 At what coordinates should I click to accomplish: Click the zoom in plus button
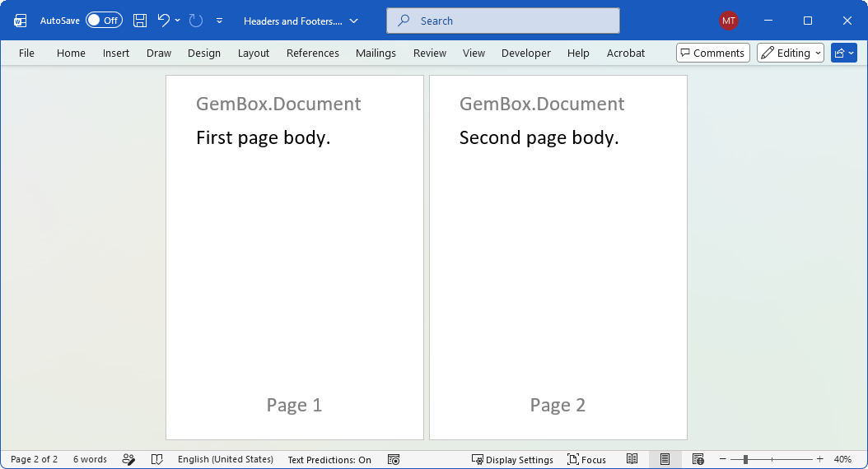coord(820,460)
